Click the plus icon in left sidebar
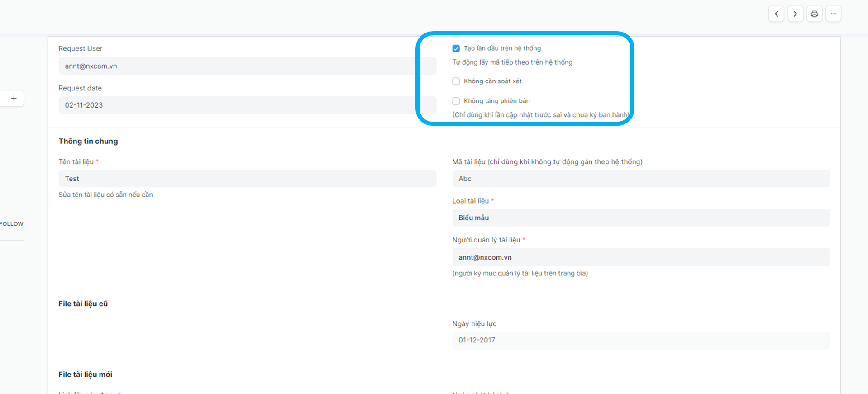The width and height of the screenshot is (868, 394). (x=14, y=98)
